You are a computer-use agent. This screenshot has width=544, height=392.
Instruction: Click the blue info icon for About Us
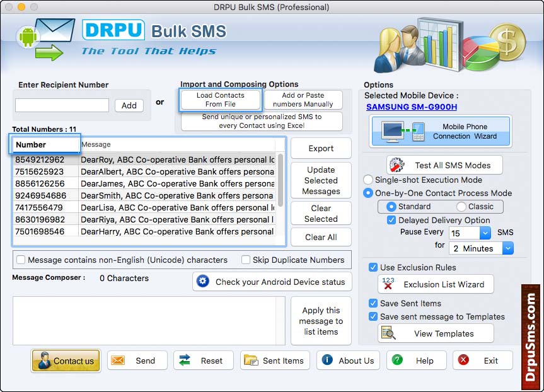(x=327, y=359)
